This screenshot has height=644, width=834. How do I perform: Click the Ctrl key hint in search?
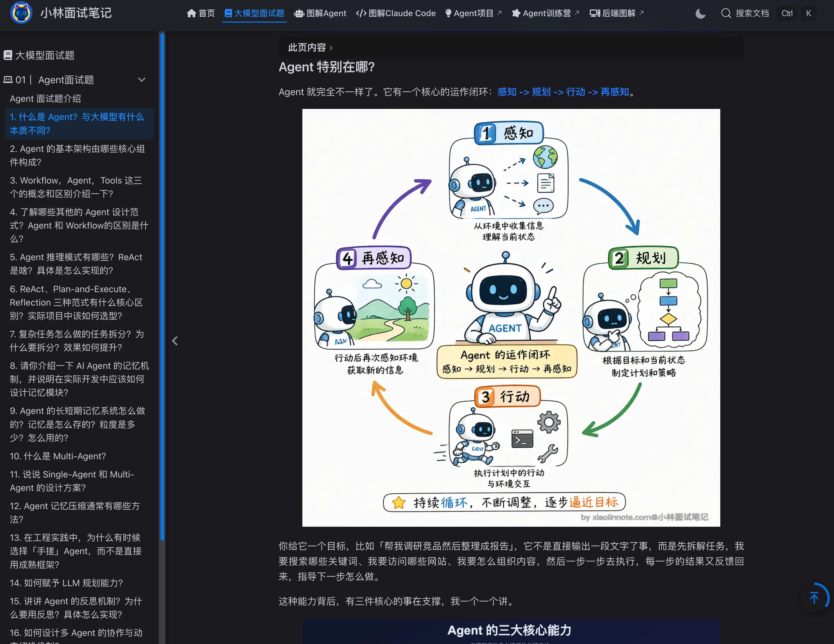[x=787, y=13]
